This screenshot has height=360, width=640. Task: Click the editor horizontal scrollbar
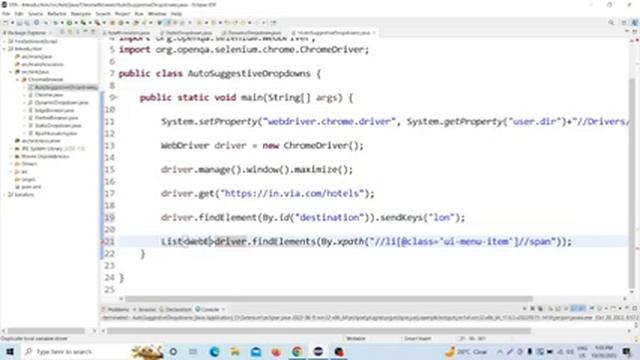(x=329, y=299)
